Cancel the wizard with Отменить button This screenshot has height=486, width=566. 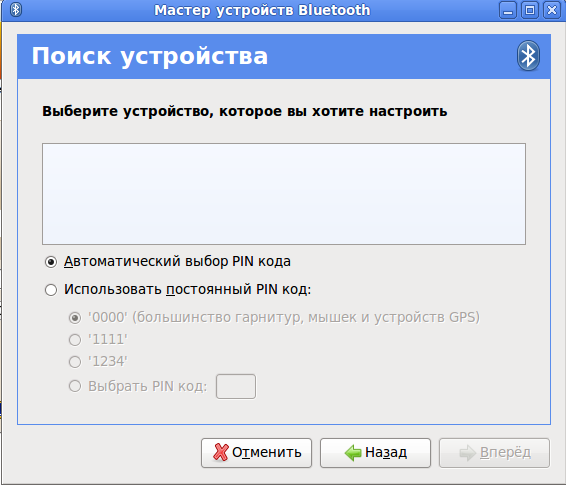[256, 453]
